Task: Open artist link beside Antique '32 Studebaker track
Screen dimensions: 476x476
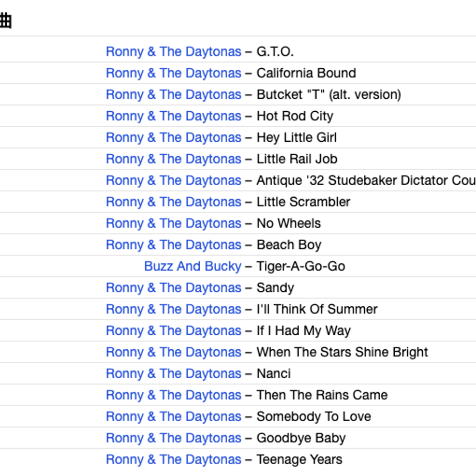Action: 173,181
